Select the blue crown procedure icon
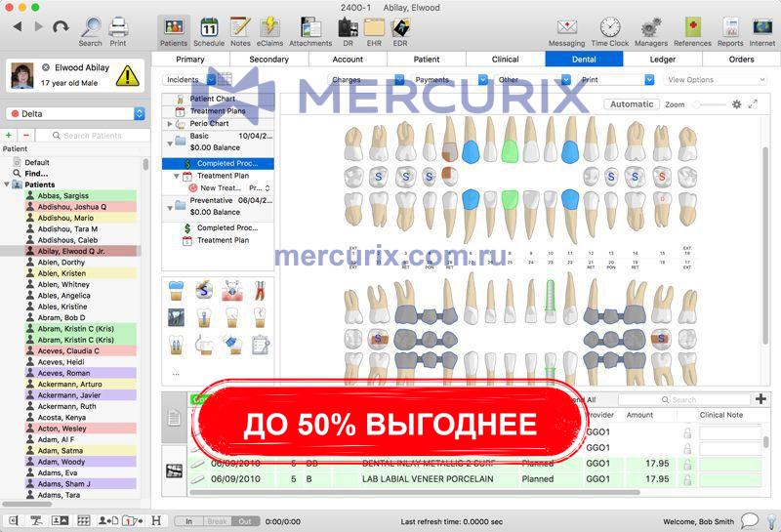Viewport: 781px width, 532px height. coord(177,290)
